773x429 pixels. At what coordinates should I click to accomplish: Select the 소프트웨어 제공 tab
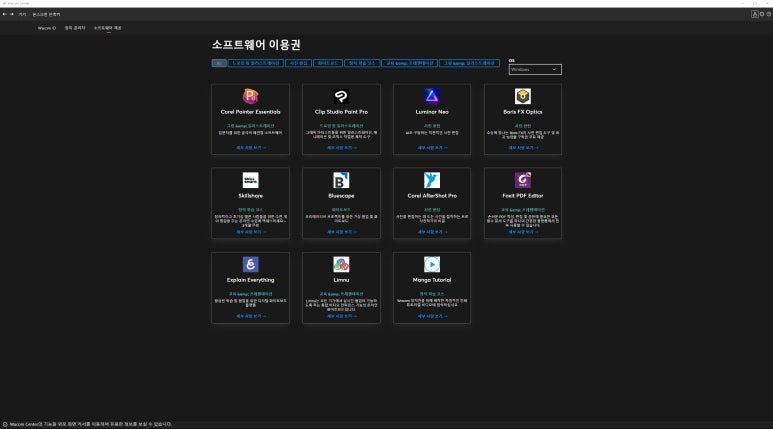[107, 28]
